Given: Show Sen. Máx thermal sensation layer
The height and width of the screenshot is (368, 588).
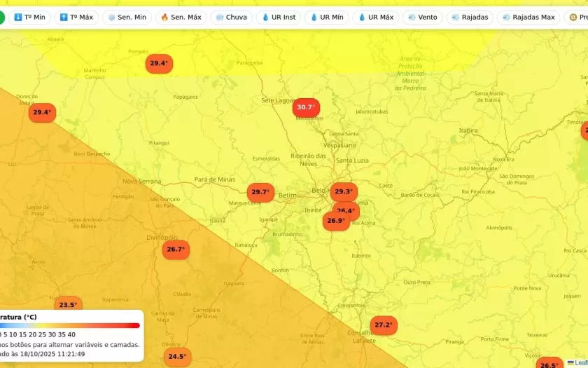Looking at the screenshot, I should pos(181,17).
